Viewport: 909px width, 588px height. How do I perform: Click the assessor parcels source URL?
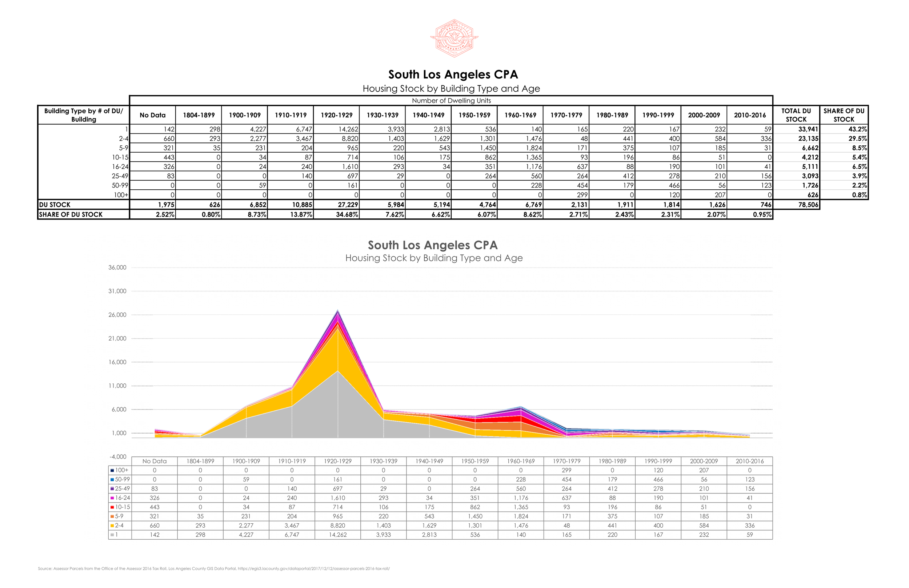tap(313, 568)
